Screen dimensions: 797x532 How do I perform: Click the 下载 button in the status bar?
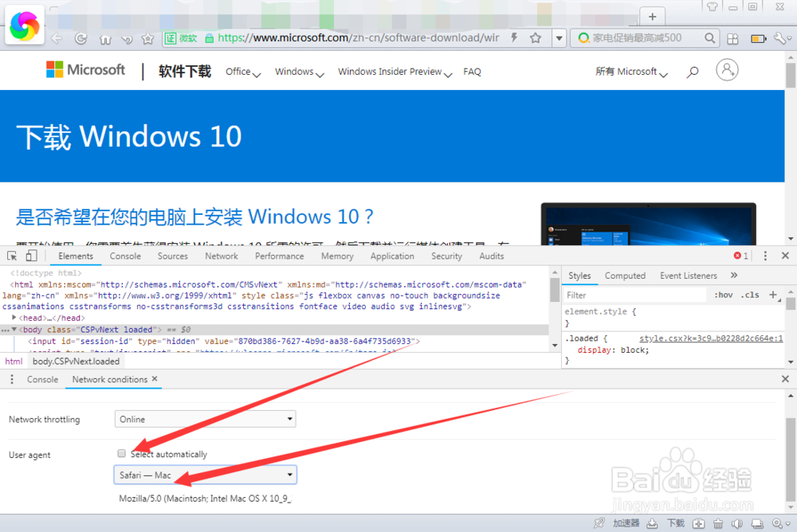pyautogui.click(x=675, y=522)
